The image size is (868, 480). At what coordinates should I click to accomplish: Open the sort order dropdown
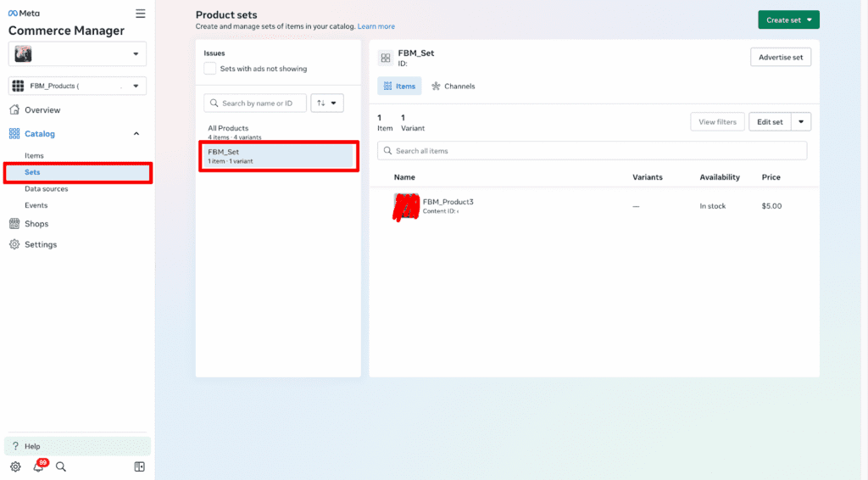(x=327, y=103)
